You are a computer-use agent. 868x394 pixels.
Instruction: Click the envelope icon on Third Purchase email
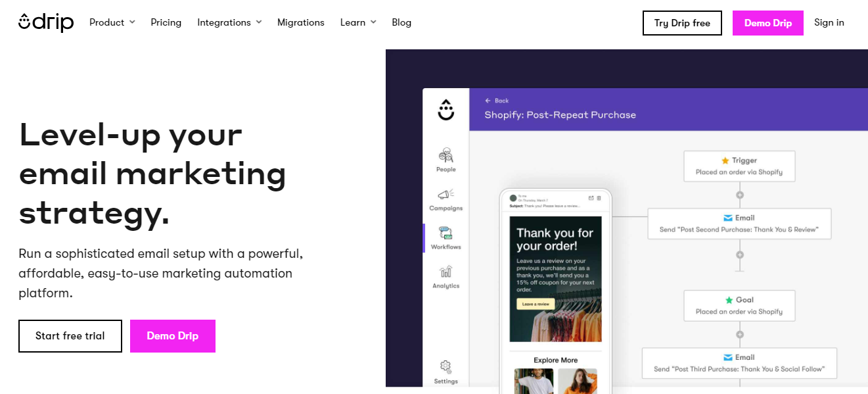727,357
